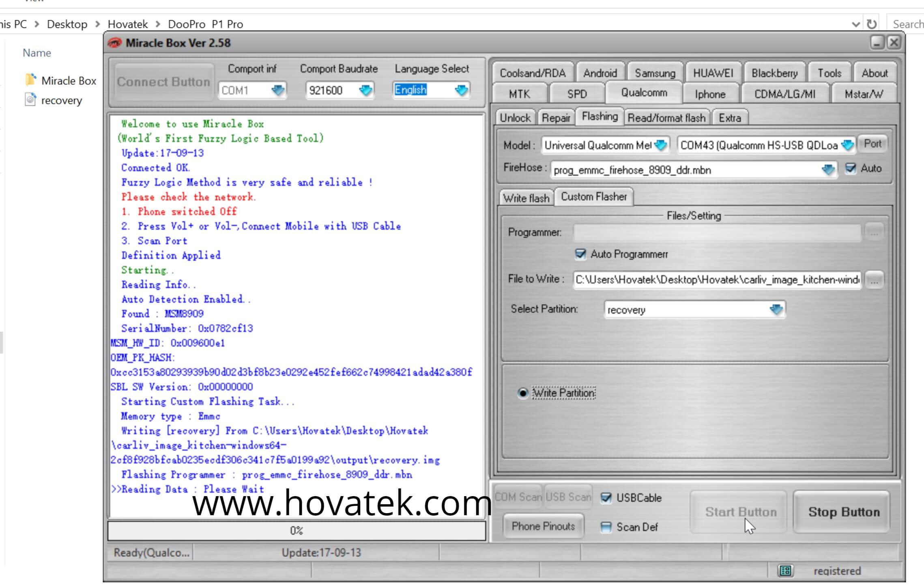Click the registered status bar grid icon
The height and width of the screenshot is (587, 924).
click(785, 571)
